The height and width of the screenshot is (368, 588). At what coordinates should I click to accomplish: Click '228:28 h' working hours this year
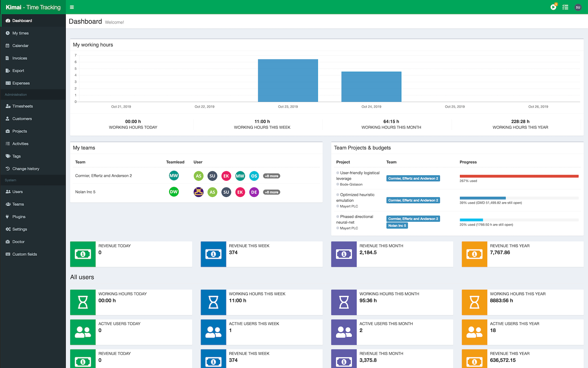[520, 121]
